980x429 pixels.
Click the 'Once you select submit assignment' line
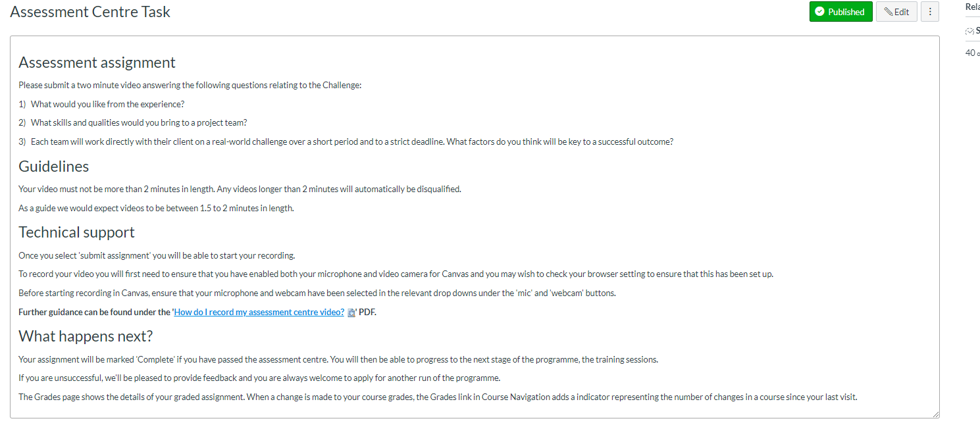pos(157,256)
